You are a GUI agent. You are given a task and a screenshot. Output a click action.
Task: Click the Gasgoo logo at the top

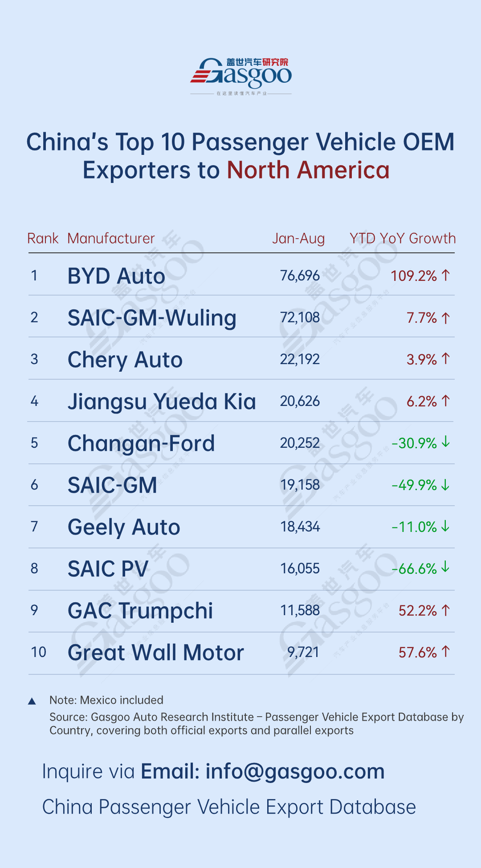[x=241, y=75]
